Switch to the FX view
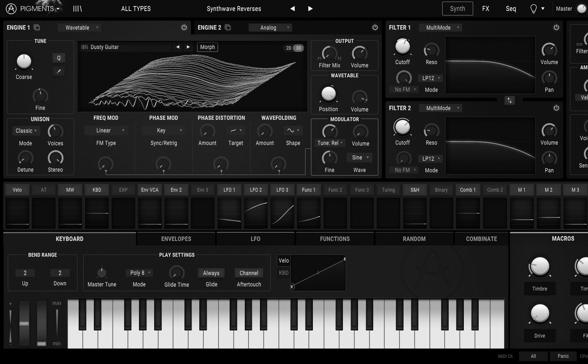 (x=485, y=9)
